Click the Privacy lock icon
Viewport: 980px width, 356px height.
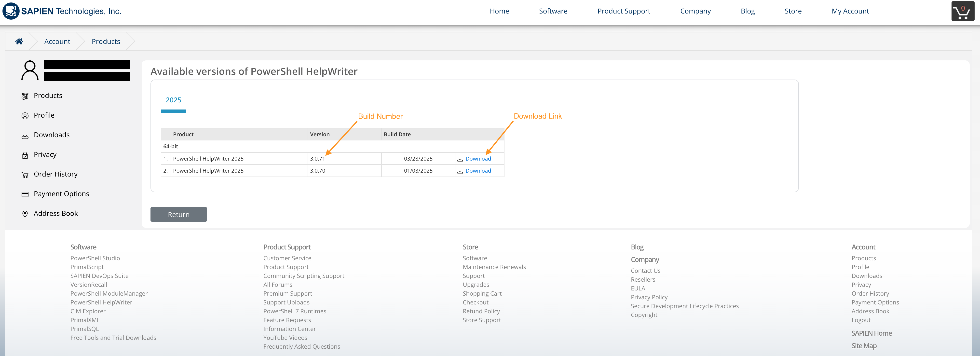[25, 155]
